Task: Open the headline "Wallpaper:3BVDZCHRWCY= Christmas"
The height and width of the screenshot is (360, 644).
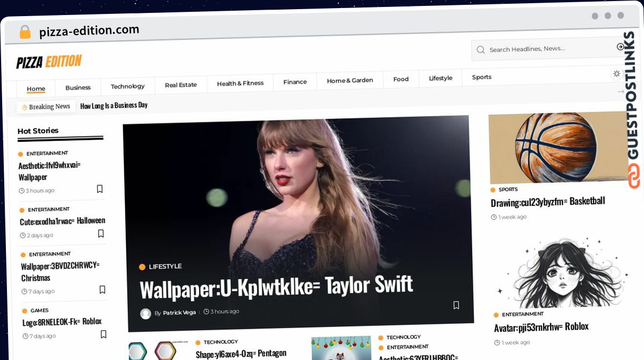Action: 61,271
